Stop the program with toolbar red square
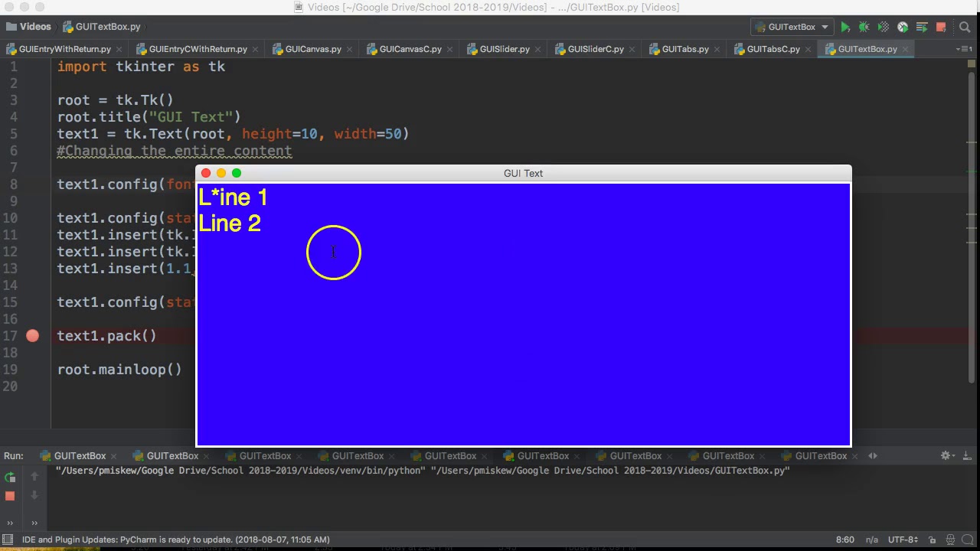 [941, 27]
